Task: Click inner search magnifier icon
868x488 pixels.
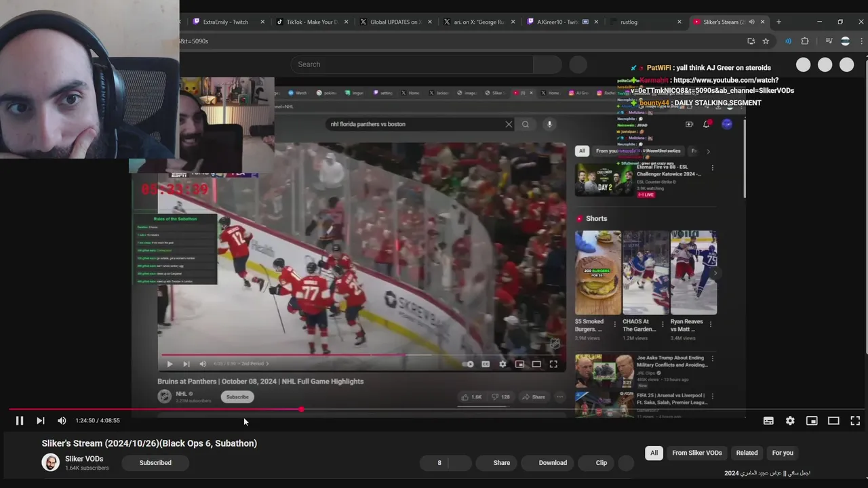Action: (x=526, y=124)
